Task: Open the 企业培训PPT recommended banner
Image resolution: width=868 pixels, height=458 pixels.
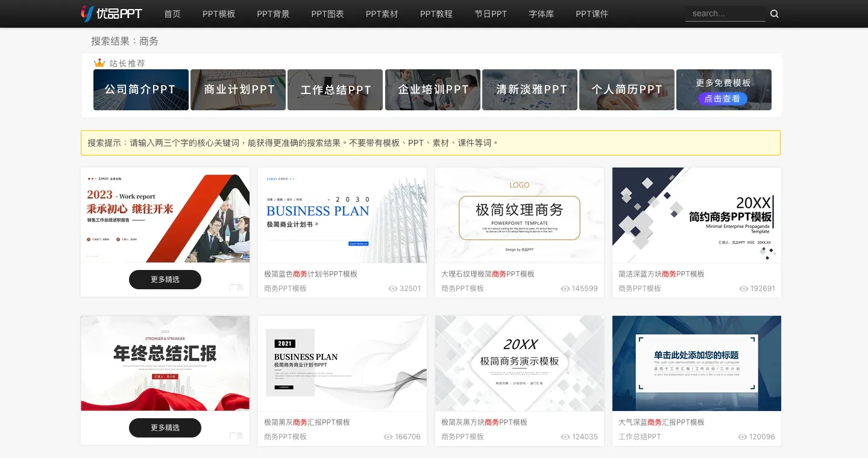Action: [x=433, y=90]
